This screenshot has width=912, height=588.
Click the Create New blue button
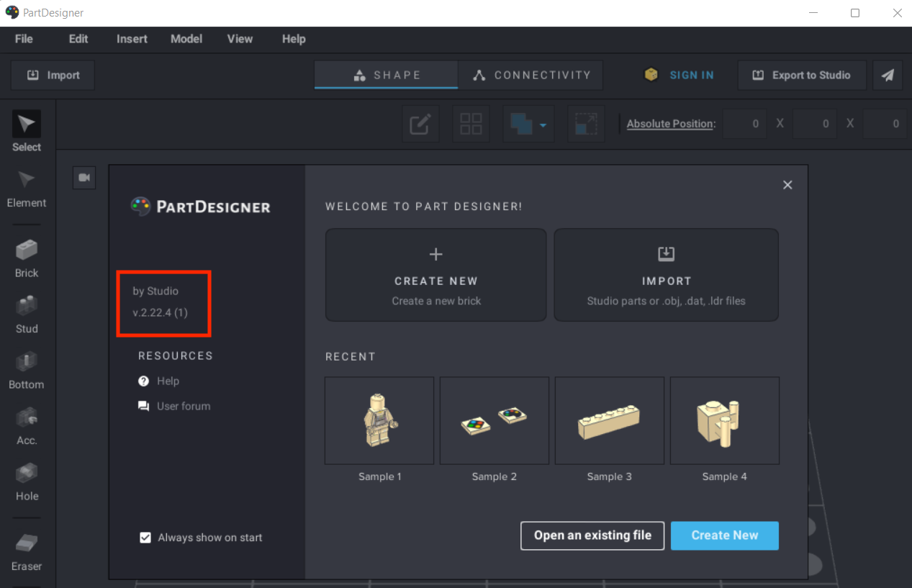pos(724,535)
